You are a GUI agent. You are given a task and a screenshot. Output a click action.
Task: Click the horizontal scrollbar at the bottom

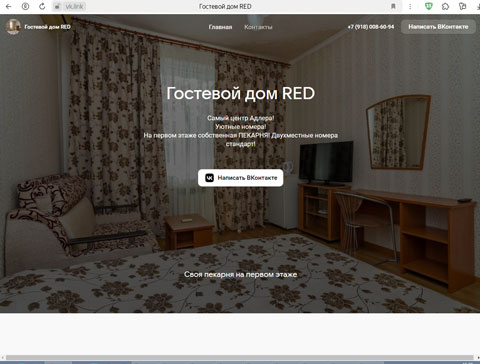click(240, 358)
